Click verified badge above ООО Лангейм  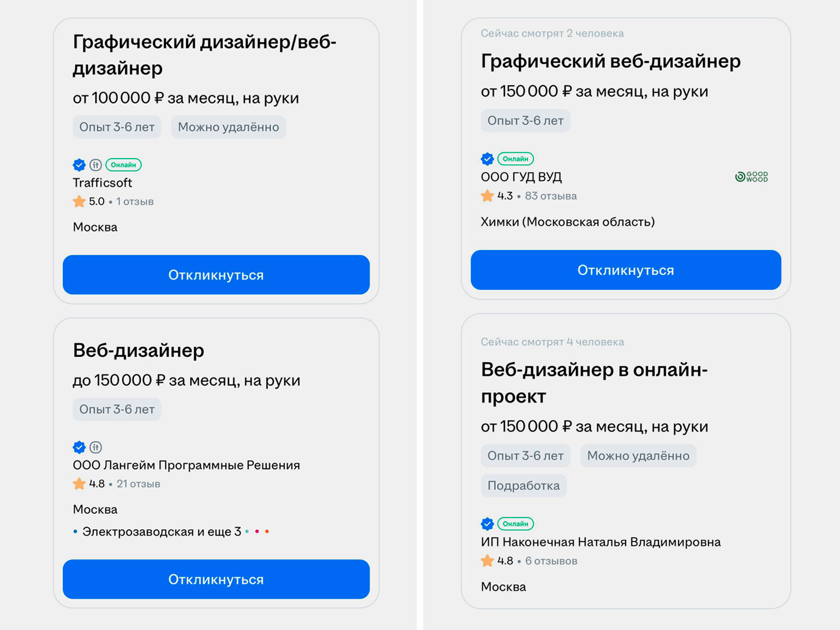pos(79,447)
